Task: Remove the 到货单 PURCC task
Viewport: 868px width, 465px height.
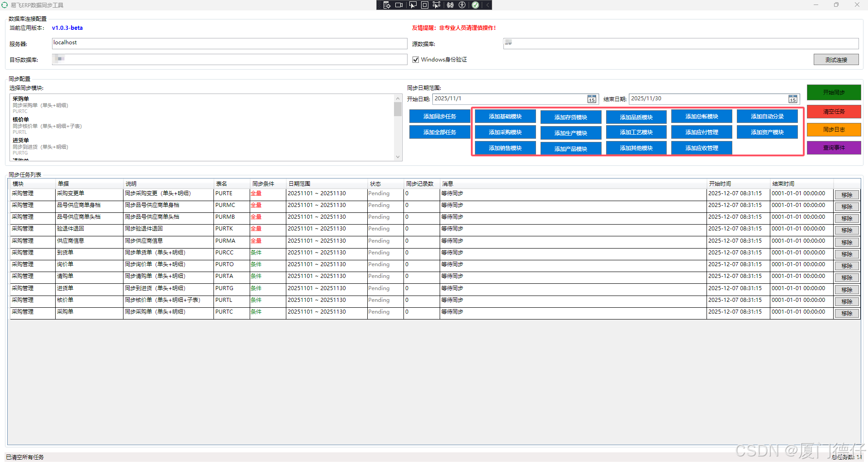Action: point(847,254)
